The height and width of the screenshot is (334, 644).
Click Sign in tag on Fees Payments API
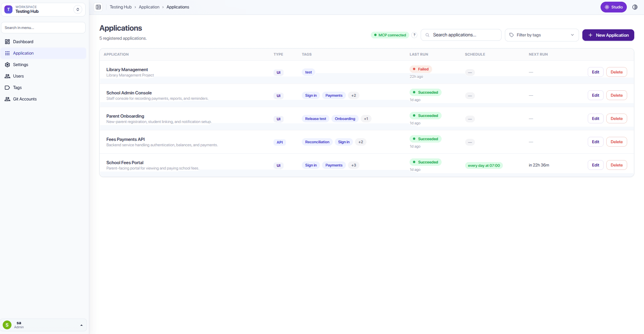(344, 142)
